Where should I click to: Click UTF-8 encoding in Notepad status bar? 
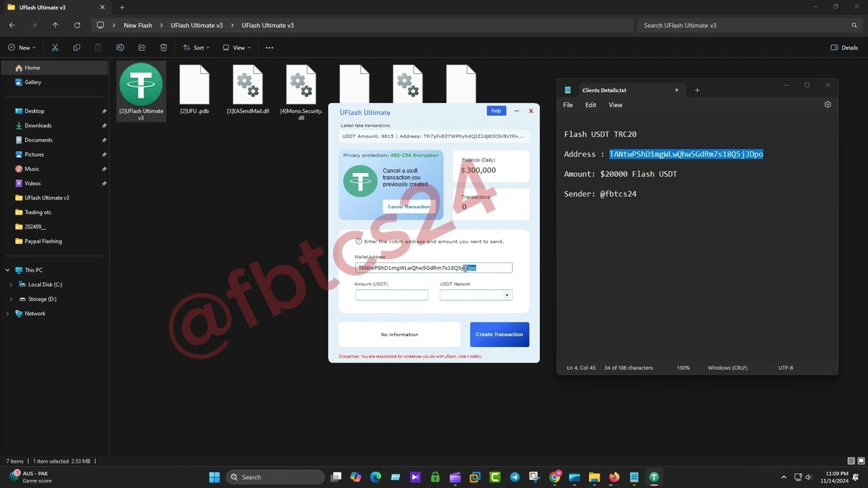point(785,368)
